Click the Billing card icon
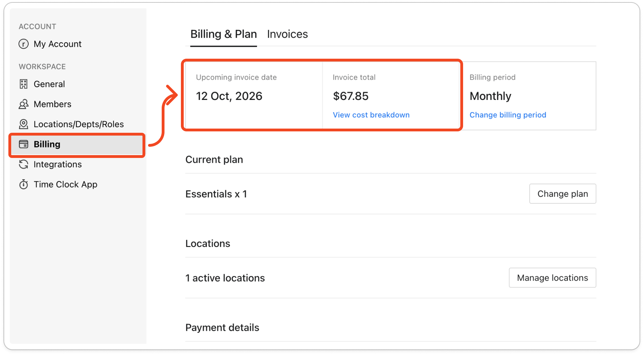The height and width of the screenshot is (355, 644). coord(23,144)
